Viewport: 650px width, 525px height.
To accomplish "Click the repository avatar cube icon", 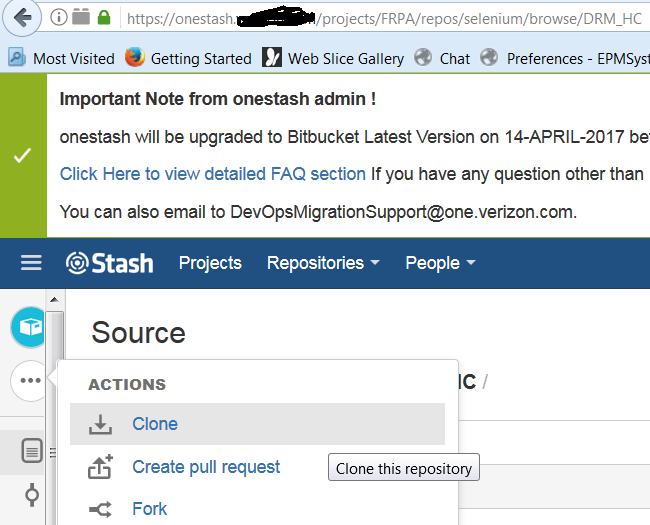I will click(x=28, y=327).
